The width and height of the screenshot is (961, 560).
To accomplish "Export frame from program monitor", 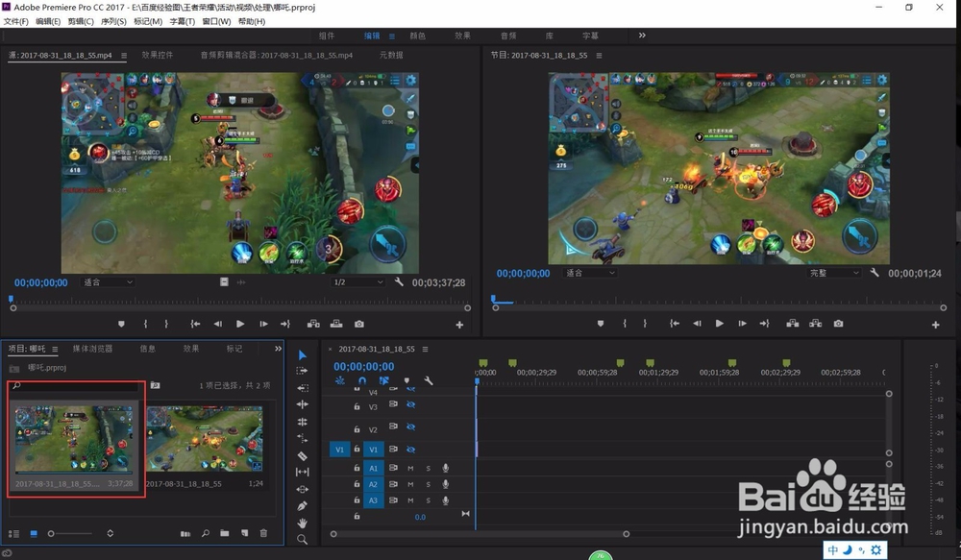I will click(838, 324).
